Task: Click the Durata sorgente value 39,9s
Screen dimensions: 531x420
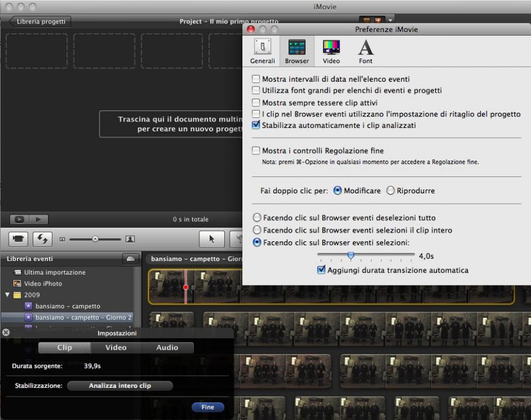Action: pos(92,366)
